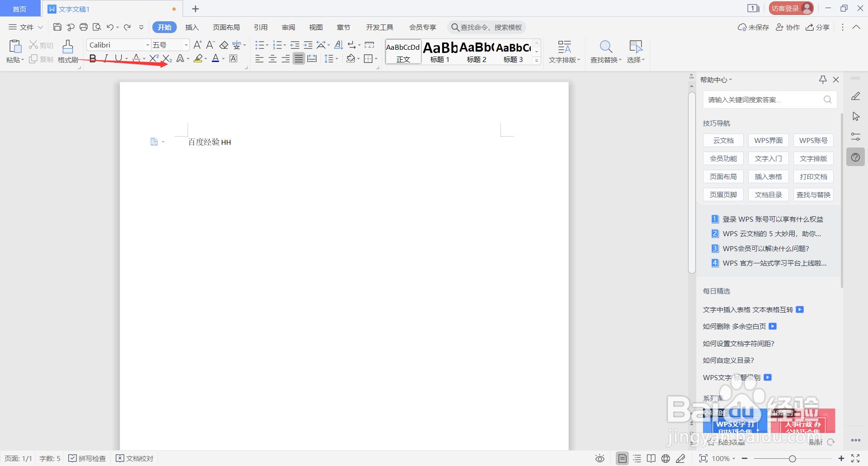Click the Redo arrow icon
This screenshot has width=868, height=466.
tap(127, 27)
